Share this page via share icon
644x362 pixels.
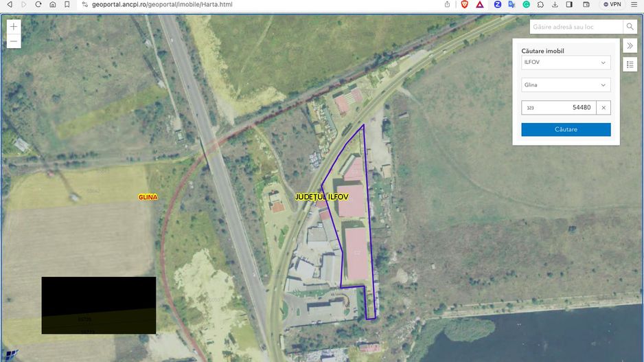(x=447, y=4)
